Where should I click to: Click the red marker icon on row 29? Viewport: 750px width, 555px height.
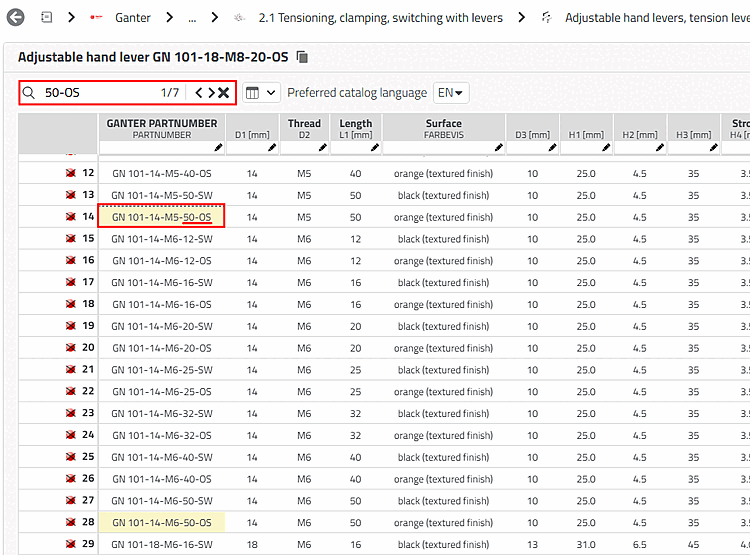tap(71, 544)
